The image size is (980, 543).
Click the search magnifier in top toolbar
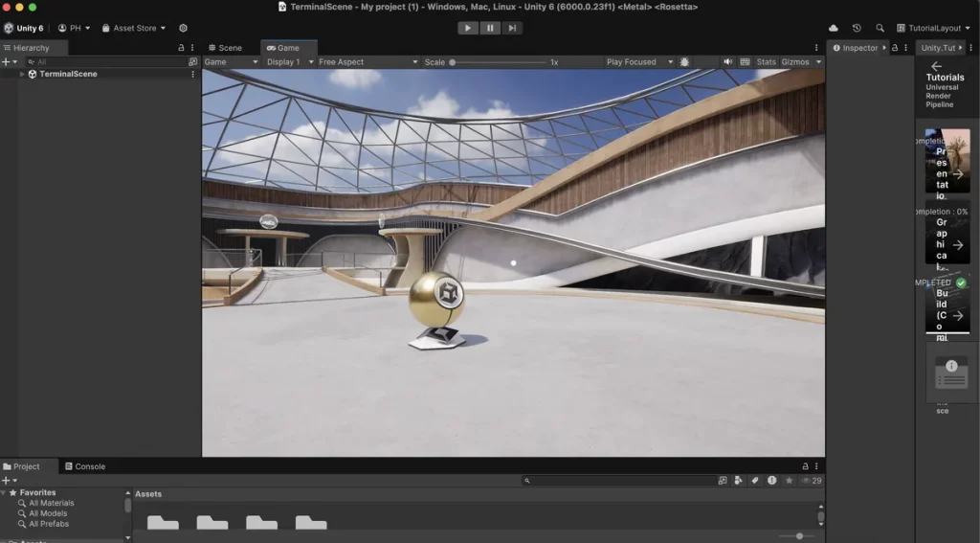coord(880,29)
